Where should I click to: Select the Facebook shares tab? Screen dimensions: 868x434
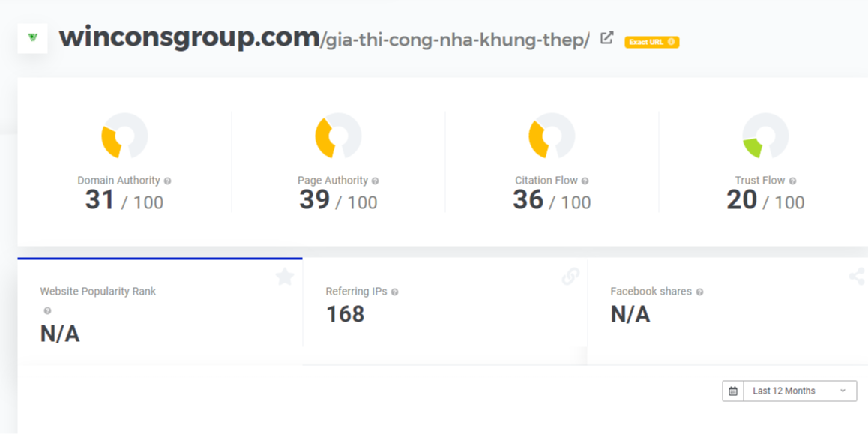tap(728, 310)
